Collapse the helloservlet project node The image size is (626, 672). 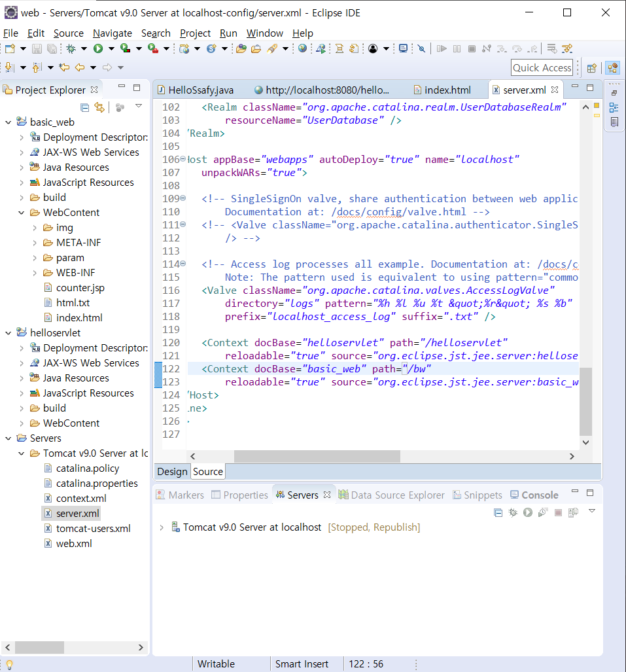click(x=8, y=333)
